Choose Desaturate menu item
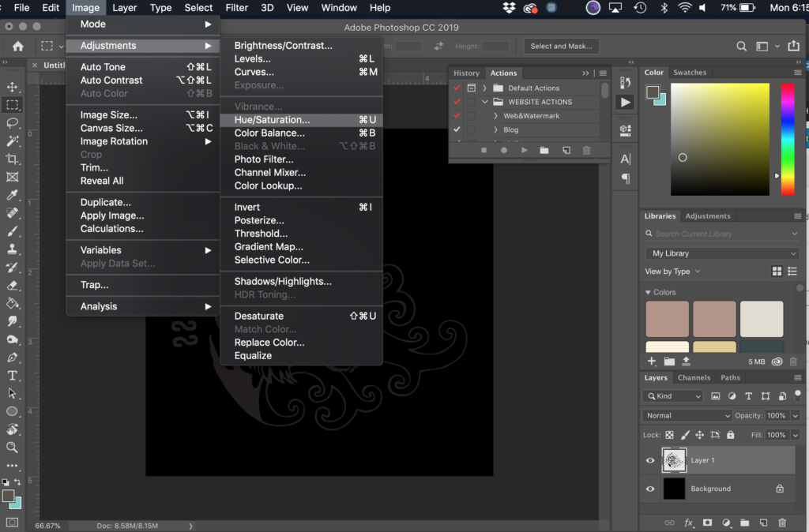This screenshot has width=809, height=532. 302,316
